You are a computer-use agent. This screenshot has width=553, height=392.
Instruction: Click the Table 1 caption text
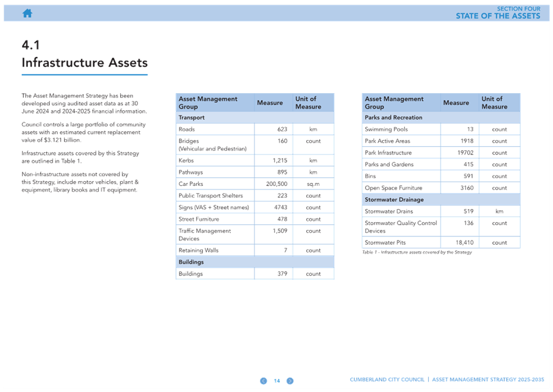tap(417, 252)
